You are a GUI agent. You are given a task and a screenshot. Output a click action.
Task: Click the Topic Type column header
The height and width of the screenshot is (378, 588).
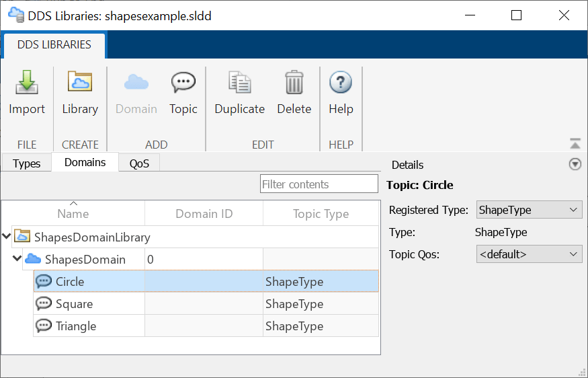coord(321,214)
